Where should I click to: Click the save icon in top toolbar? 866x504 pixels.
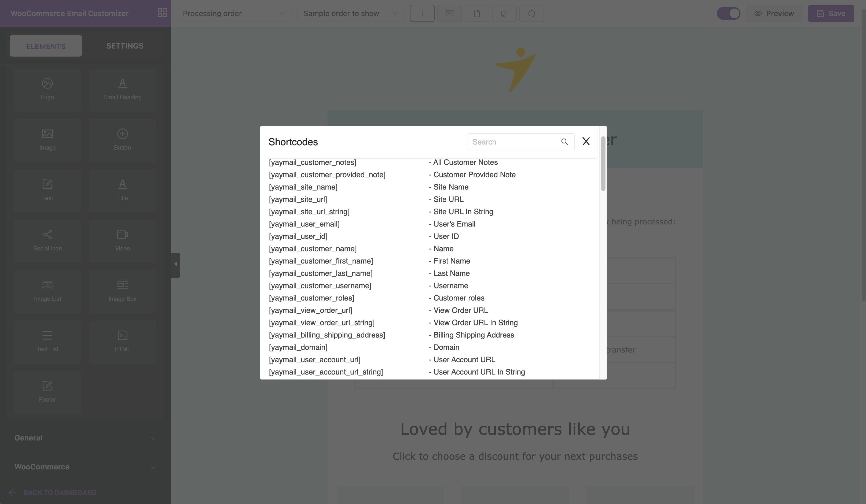click(x=820, y=13)
